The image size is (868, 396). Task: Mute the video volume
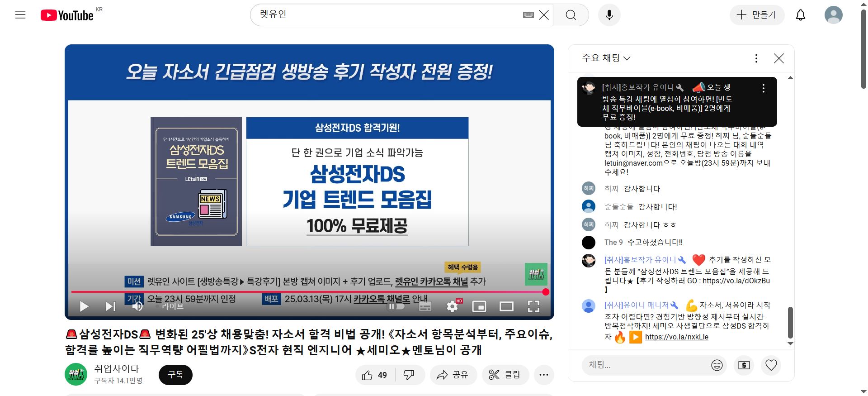point(137,306)
